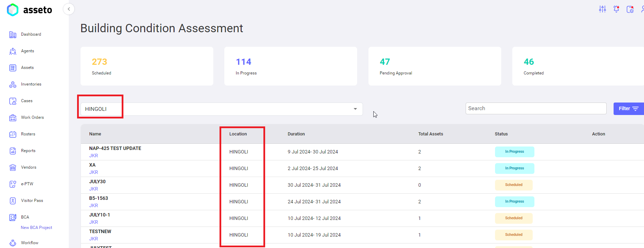644x248 pixels.
Task: Click the Workflow sidebar icon
Action: click(13, 243)
